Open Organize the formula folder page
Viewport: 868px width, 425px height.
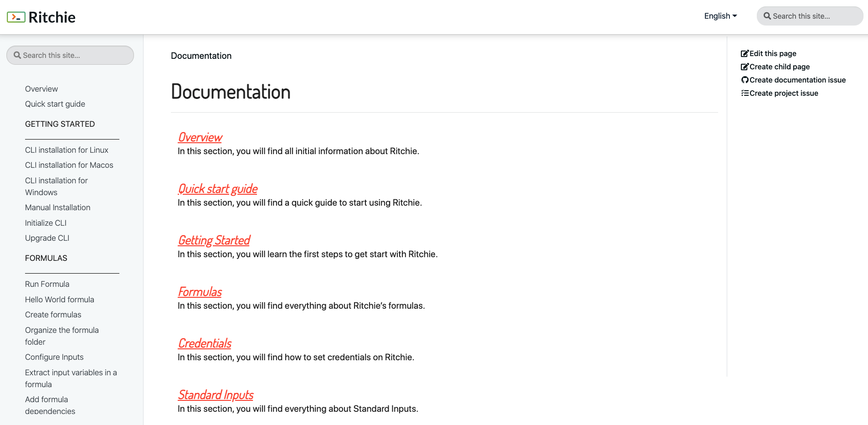tap(62, 336)
